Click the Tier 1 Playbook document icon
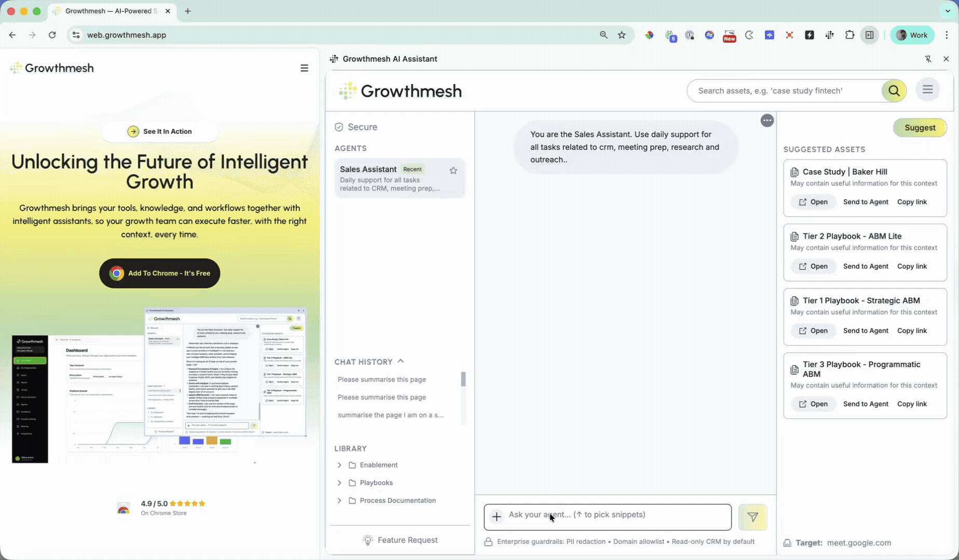Viewport: 959px width, 560px height. (x=794, y=301)
